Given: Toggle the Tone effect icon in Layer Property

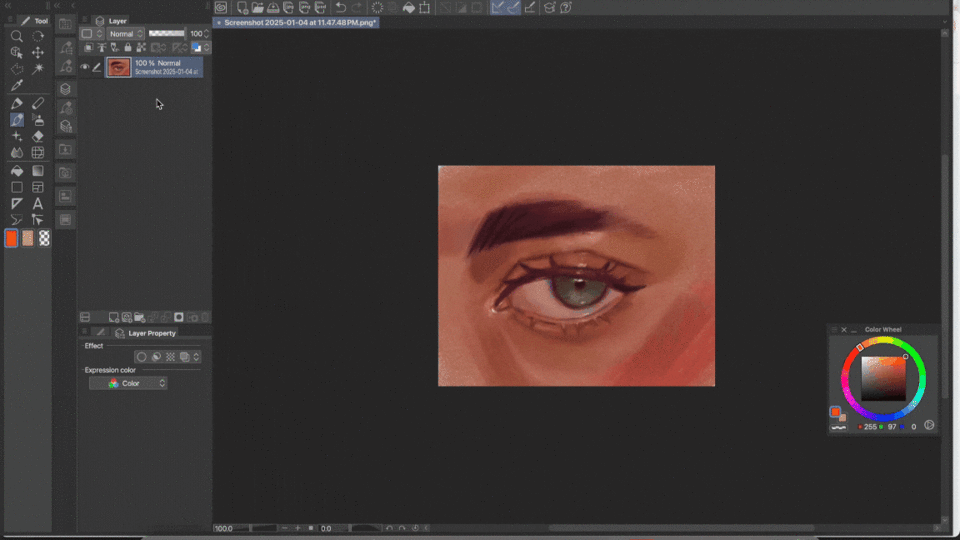Looking at the screenshot, I should [170, 357].
